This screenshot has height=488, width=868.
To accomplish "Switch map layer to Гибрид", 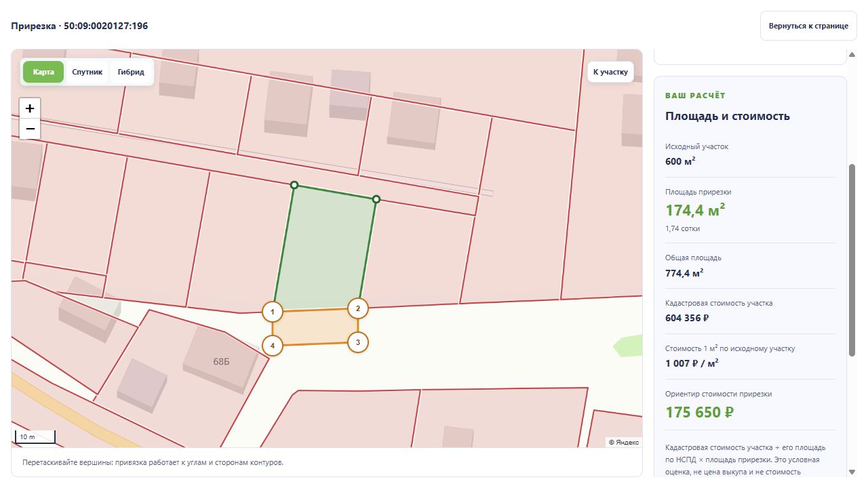I will point(131,72).
